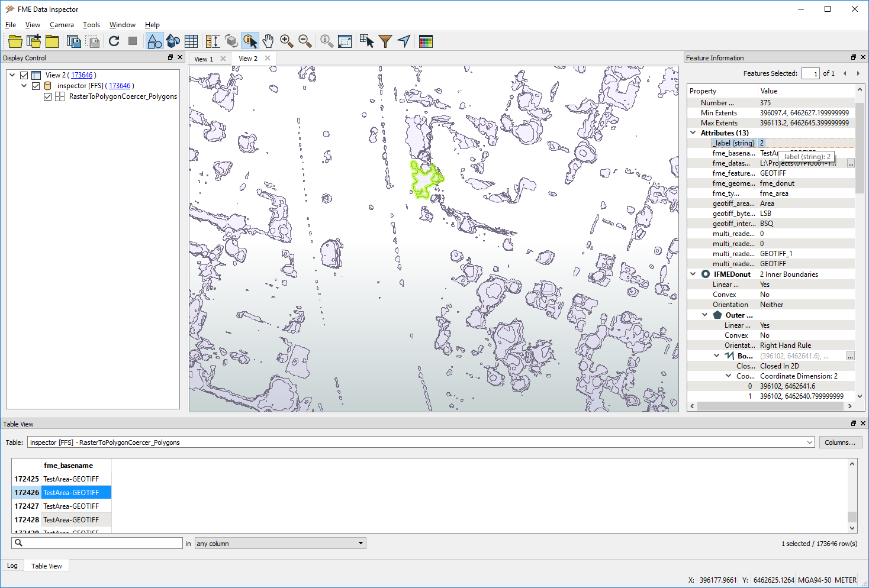Select the Zoom In magnifier tool
Viewport: 869px width, 588px height.
pos(287,41)
